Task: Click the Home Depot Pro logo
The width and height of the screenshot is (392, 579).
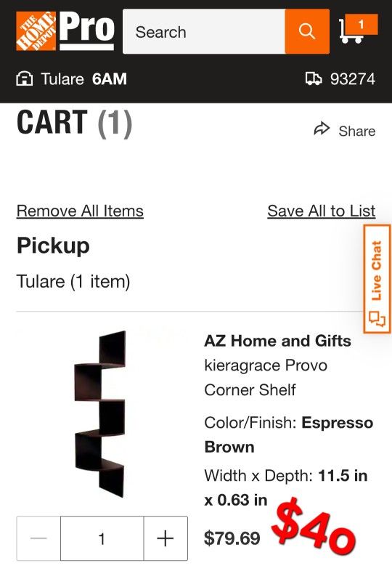Action: [x=65, y=31]
